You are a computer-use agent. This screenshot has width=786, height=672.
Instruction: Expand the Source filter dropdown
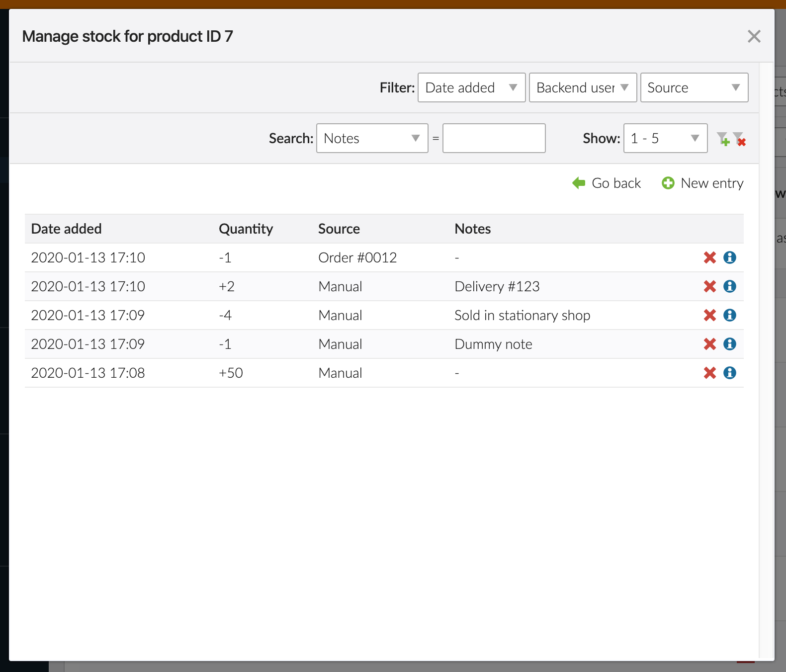pos(694,87)
